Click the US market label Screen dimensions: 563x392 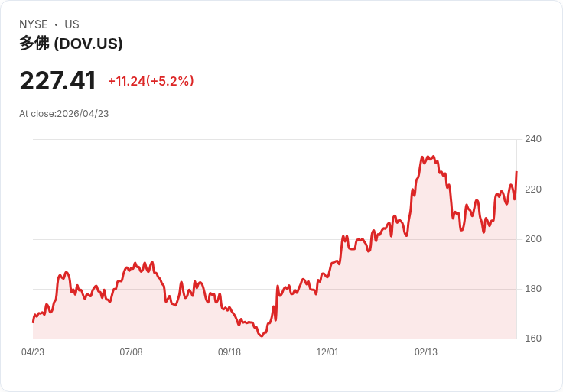(72, 24)
